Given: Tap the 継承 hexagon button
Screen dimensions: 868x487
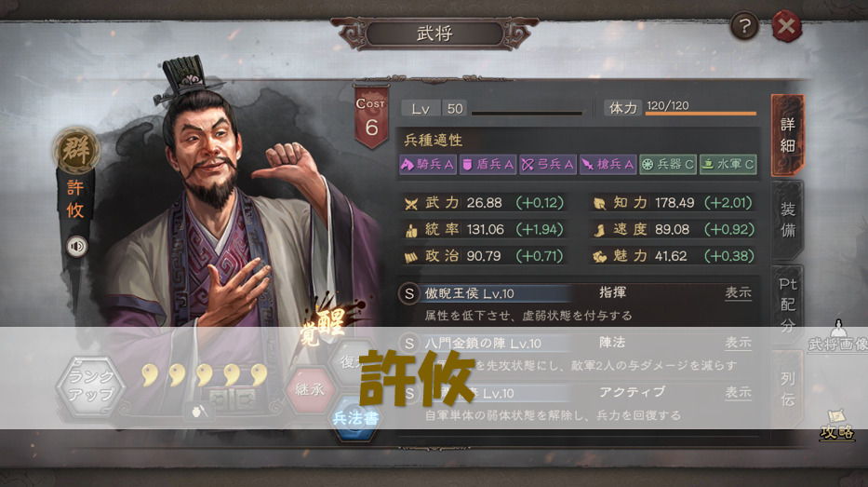Looking at the screenshot, I should (310, 389).
